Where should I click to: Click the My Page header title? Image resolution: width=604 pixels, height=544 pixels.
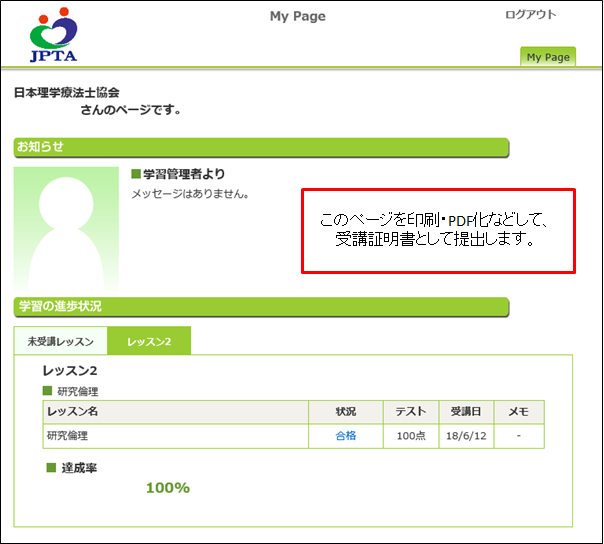click(297, 16)
